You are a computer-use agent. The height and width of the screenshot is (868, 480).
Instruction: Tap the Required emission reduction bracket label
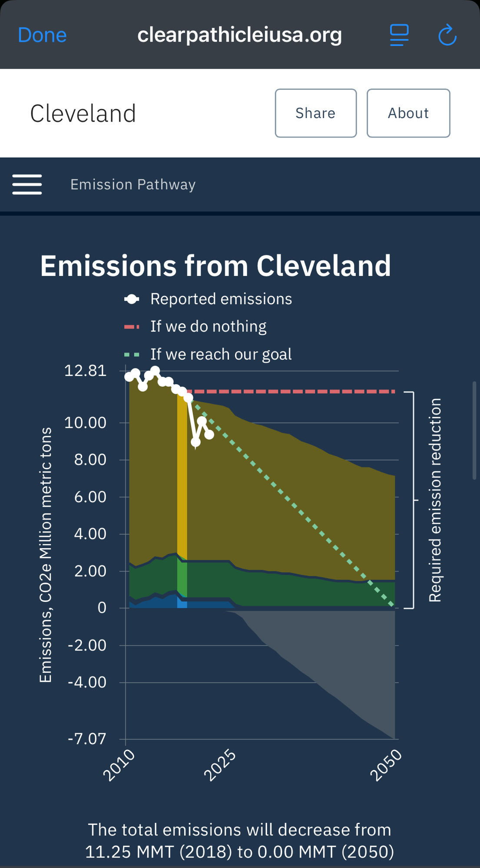pos(435,500)
